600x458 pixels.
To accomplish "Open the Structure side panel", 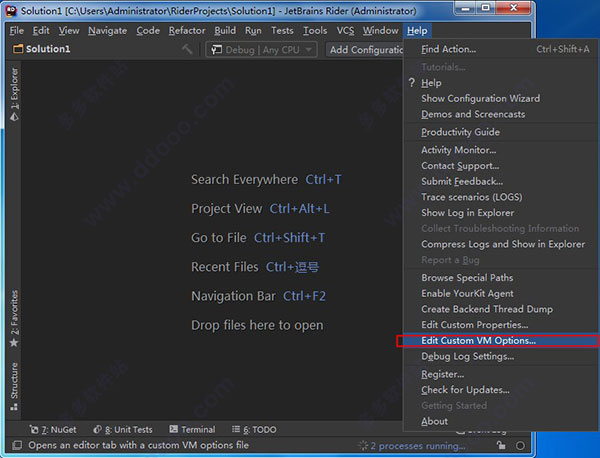I will 14,386.
